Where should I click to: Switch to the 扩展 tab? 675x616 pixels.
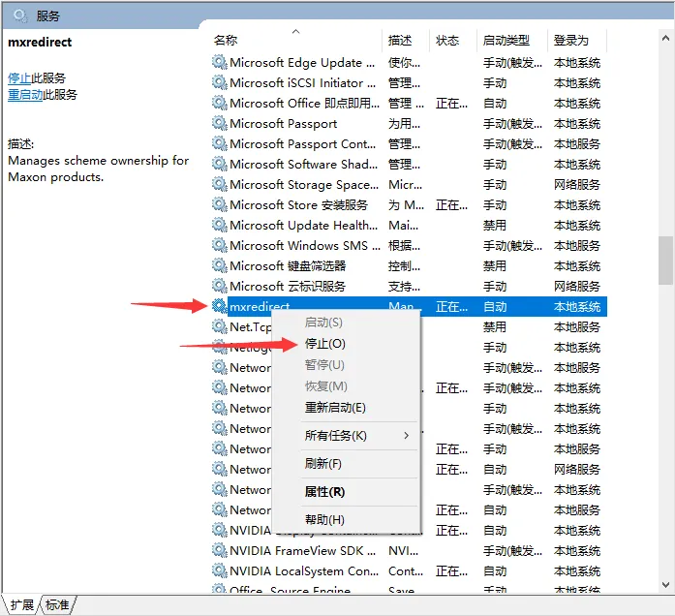[22, 604]
